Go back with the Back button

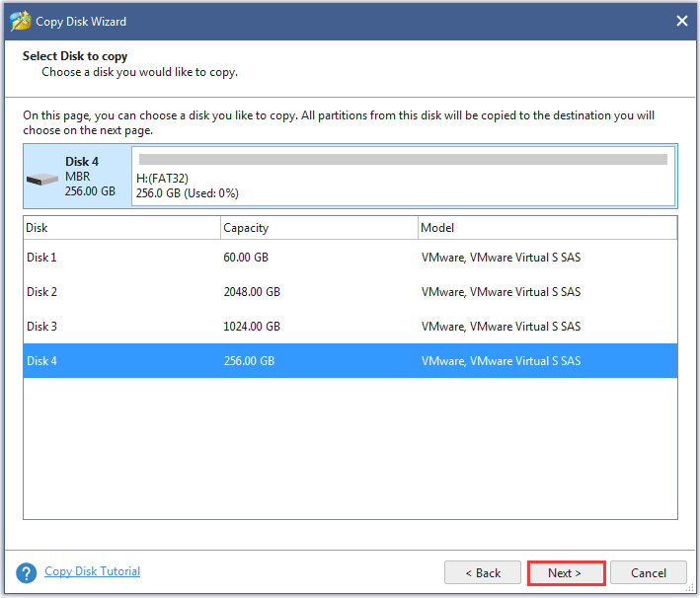(482, 572)
